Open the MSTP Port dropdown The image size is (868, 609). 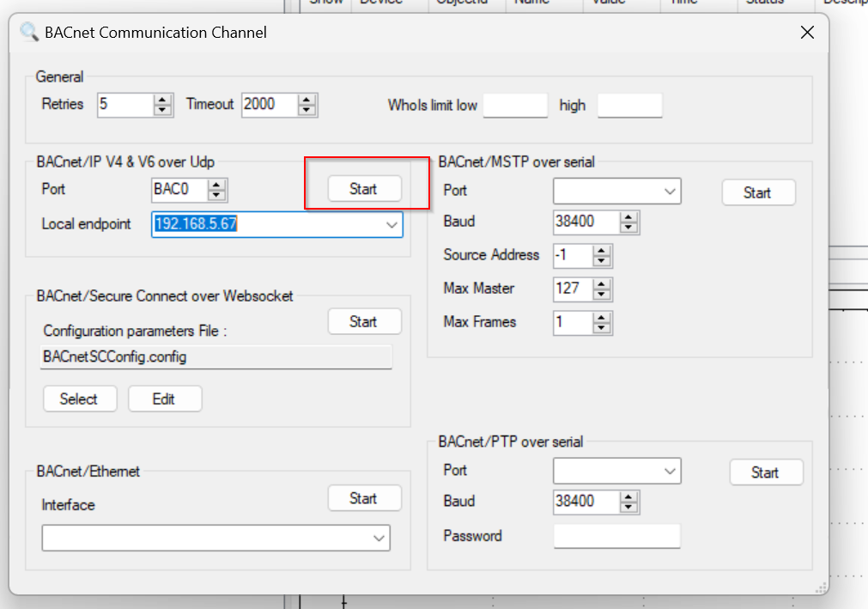[670, 192]
